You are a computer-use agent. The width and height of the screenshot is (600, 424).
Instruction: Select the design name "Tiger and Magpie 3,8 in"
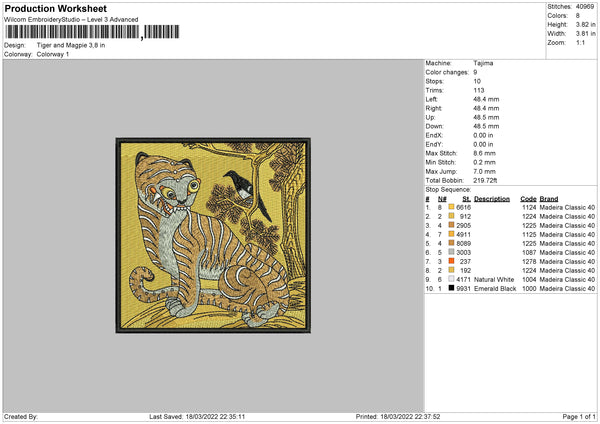coord(71,45)
